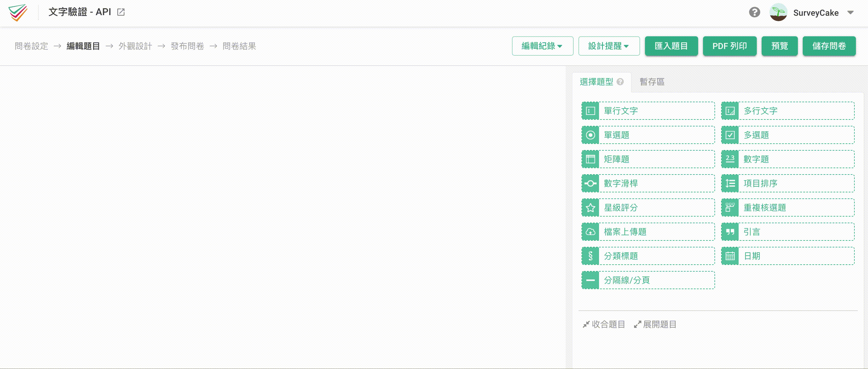Click the 多行文字 question type icon
Screen dimensions: 868x369
[x=730, y=111]
